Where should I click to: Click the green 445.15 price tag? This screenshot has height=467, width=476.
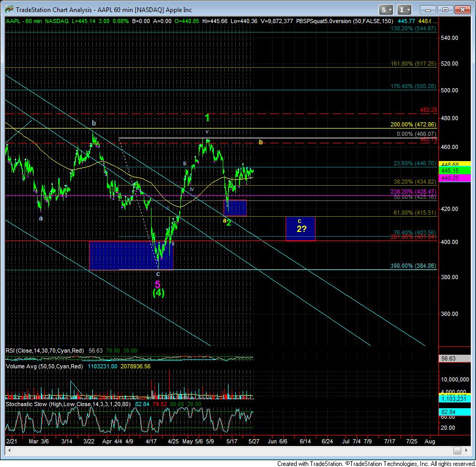[x=455, y=171]
